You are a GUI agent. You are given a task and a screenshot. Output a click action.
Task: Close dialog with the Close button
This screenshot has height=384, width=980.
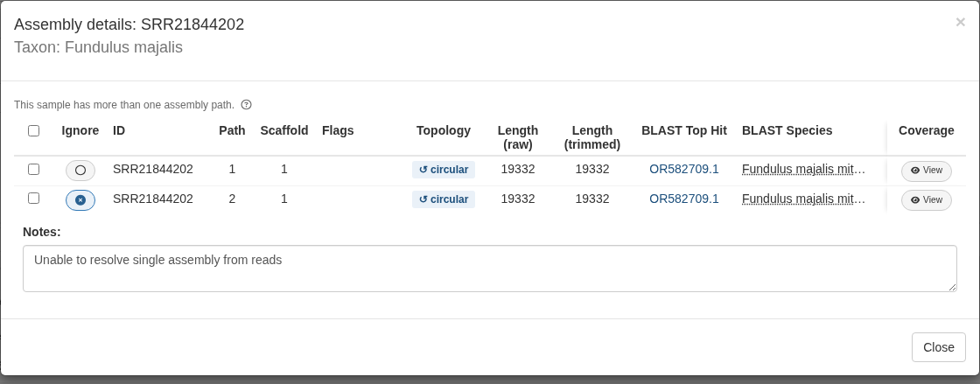tap(938, 347)
